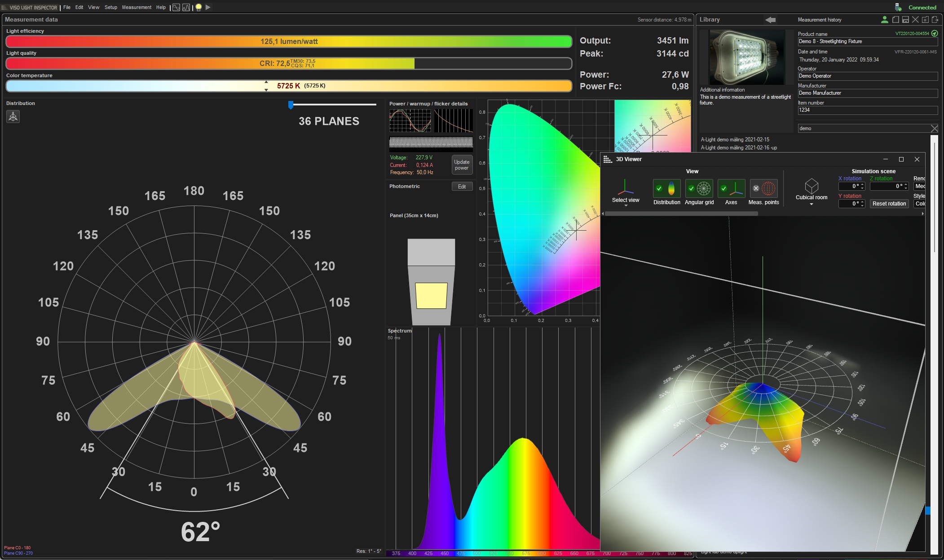Toggle Angular grid visibility
Viewport: 944px width, 560px height.
click(x=699, y=189)
